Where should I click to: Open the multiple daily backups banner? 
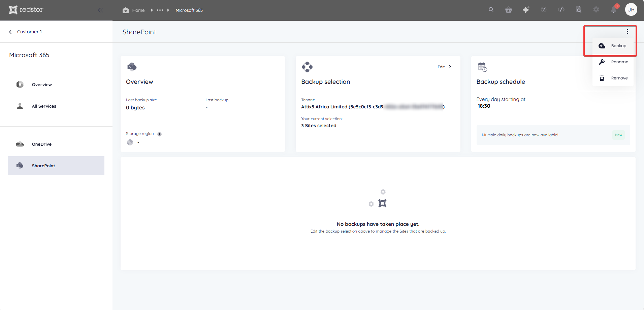point(553,135)
